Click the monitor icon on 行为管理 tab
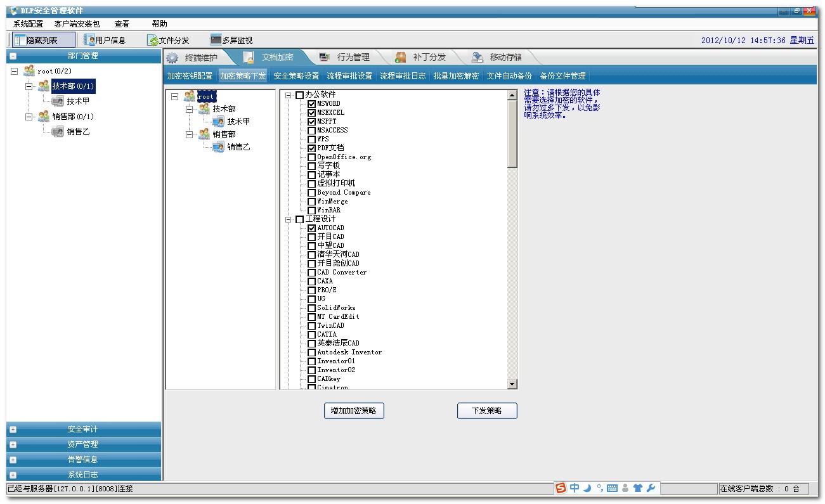 click(x=324, y=57)
